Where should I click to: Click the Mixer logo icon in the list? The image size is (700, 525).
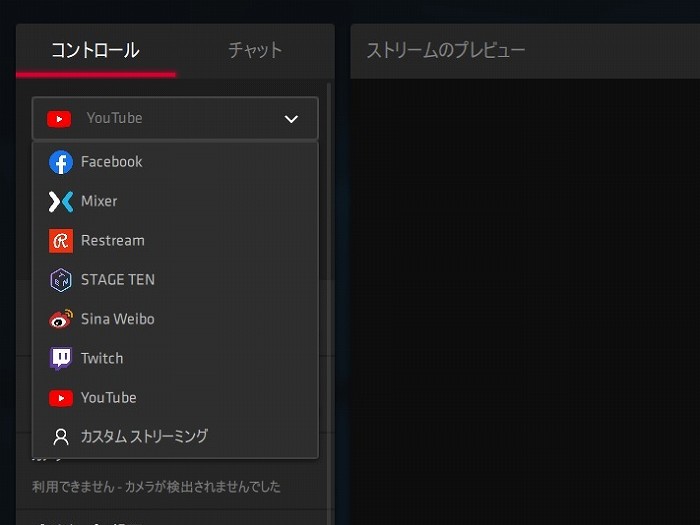pyautogui.click(x=61, y=201)
